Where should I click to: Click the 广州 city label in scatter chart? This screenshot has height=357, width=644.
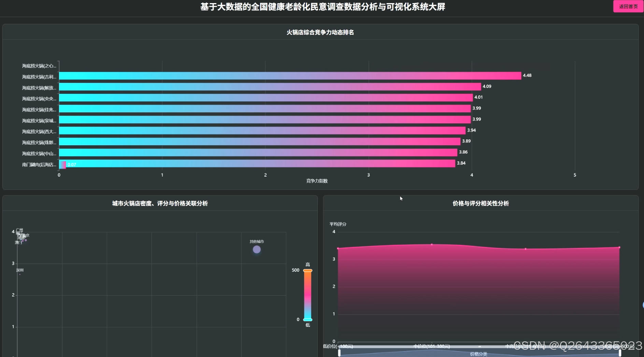(19, 230)
